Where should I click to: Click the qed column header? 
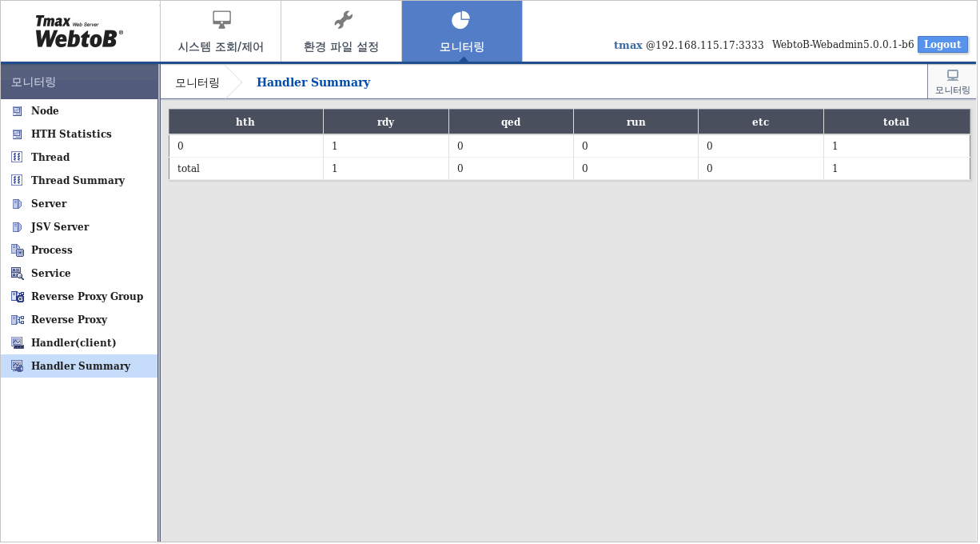coord(511,122)
